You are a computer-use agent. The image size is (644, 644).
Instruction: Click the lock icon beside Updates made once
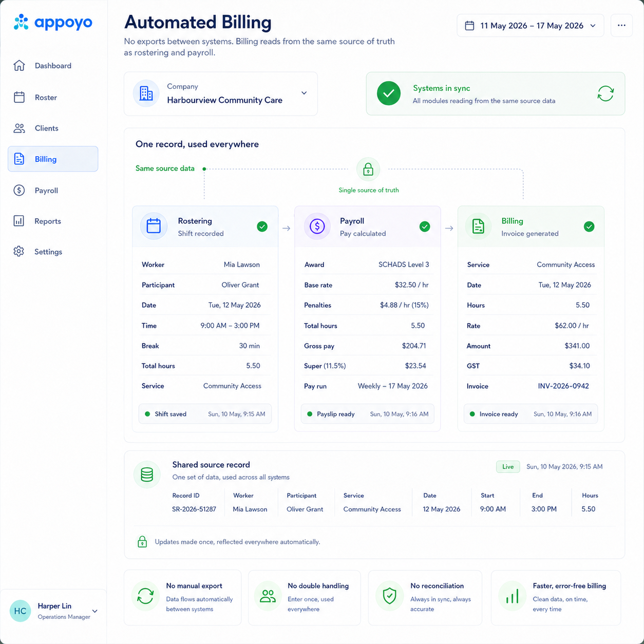coord(142,542)
